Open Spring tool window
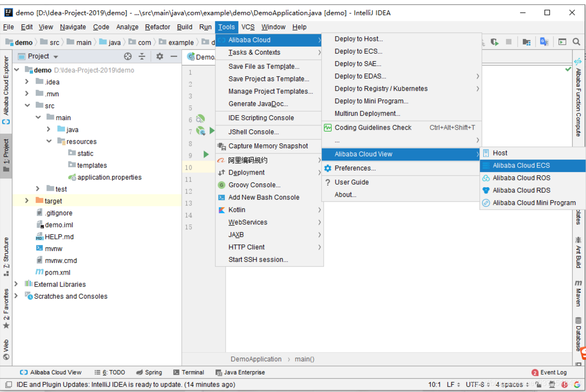Screen dimensions: 586x392 (149, 373)
